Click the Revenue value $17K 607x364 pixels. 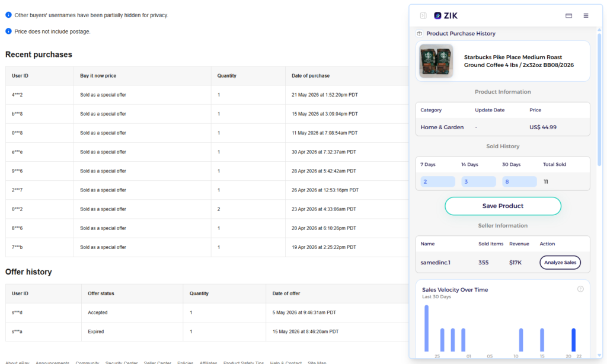tap(515, 263)
